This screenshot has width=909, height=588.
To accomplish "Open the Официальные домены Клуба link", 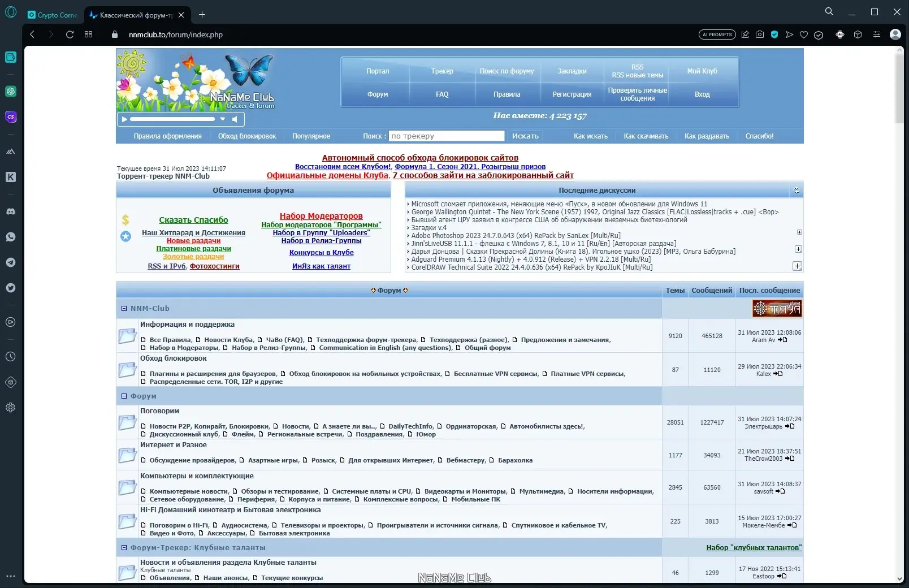I will (327, 175).
